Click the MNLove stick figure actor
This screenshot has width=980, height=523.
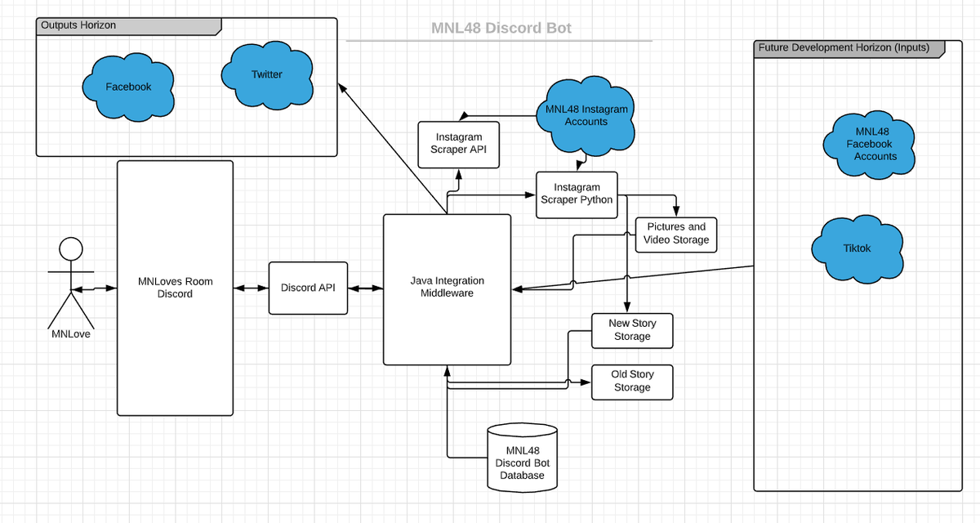(71, 282)
